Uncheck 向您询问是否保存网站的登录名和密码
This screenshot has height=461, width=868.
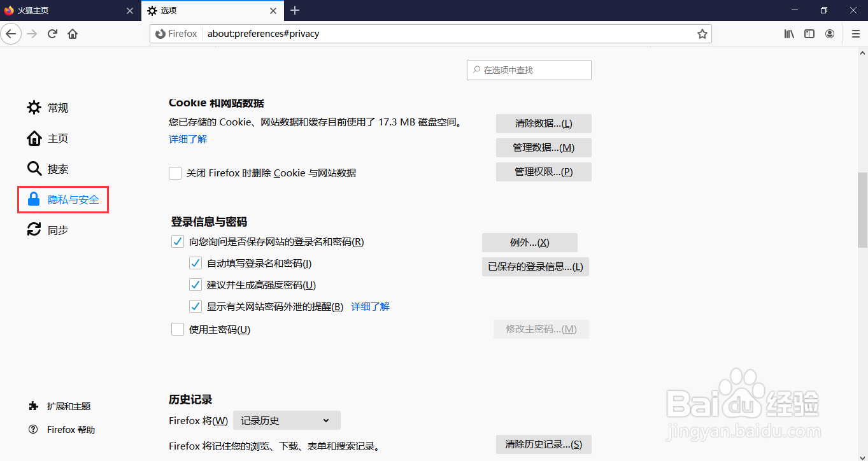click(178, 242)
